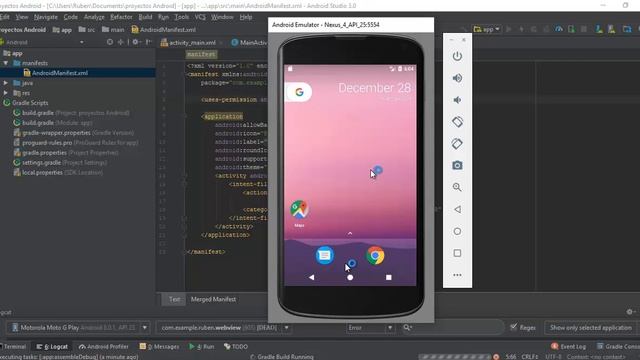This screenshot has height=360, width=640.
Task: Toggle the Regex checkbox in Logcat
Action: (x=514, y=327)
